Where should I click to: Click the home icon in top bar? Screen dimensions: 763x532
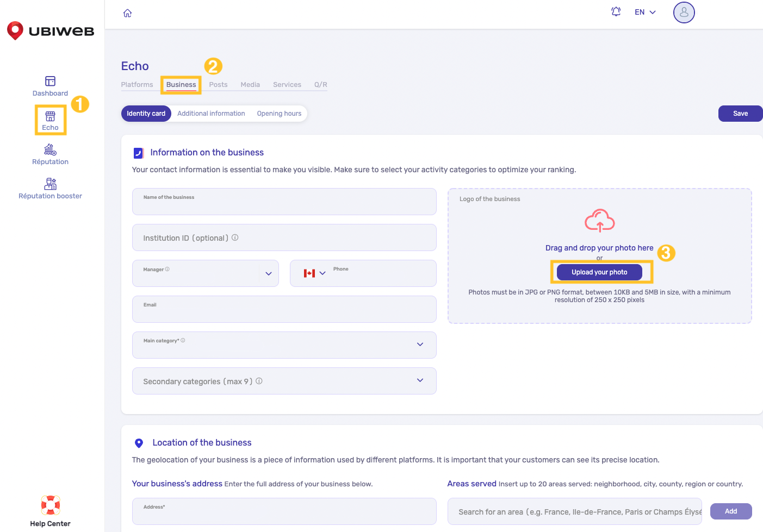point(127,13)
